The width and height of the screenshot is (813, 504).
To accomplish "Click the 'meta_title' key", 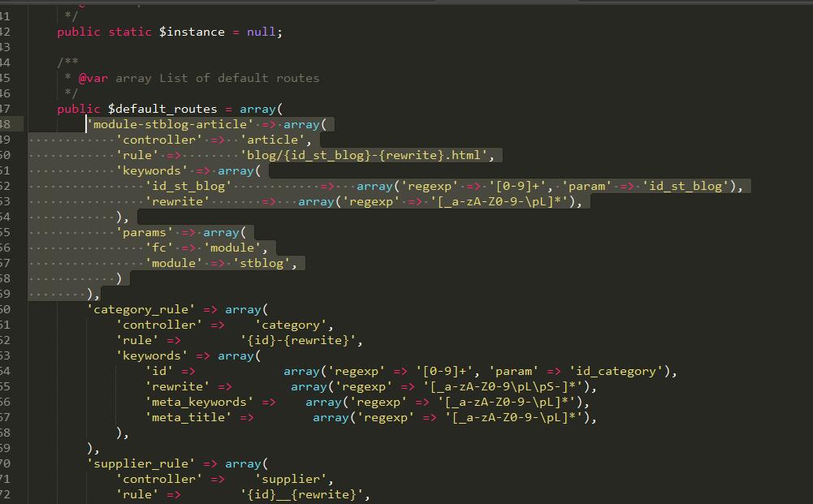I will pyautogui.click(x=188, y=417).
